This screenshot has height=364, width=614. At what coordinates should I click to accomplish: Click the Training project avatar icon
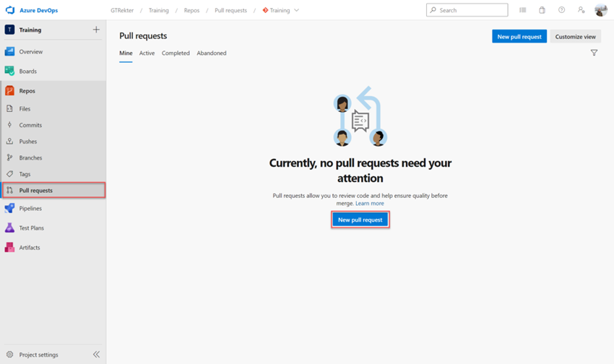point(10,30)
